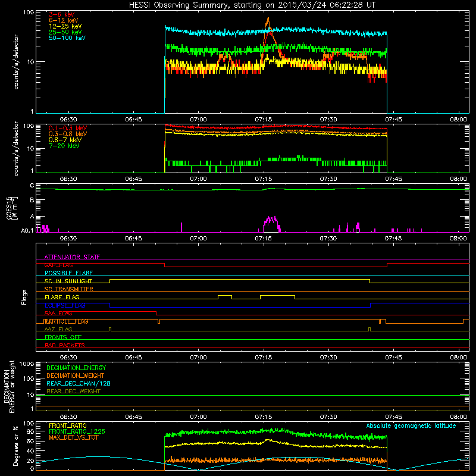Click the Degrees or % axis label
This screenshot has width=476, height=476.
pyautogui.click(x=15, y=446)
